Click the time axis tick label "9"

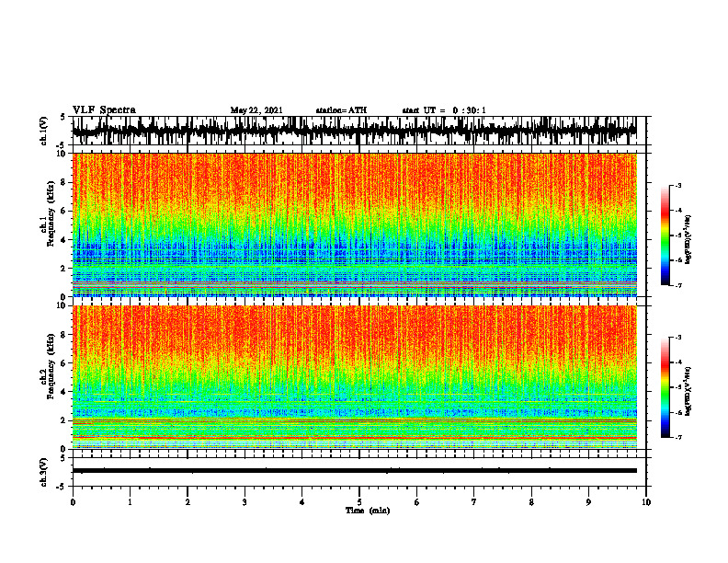(588, 502)
